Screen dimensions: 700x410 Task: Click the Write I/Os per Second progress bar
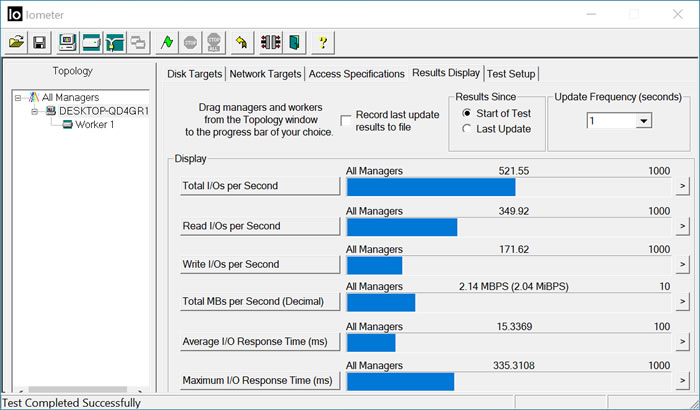(509, 266)
